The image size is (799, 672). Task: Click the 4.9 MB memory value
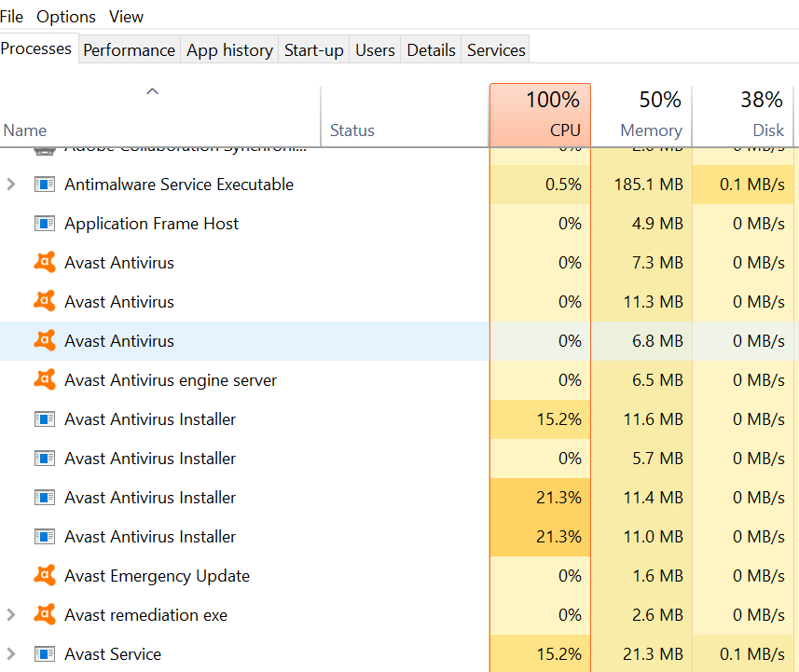[657, 223]
